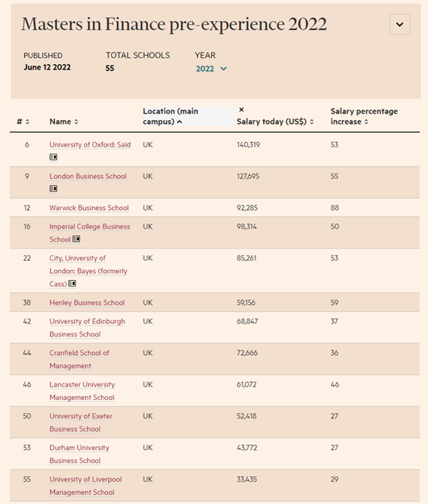Viewport: 428px width, 504px height.
Task: Open Lancaster University Management School link
Action: pyautogui.click(x=82, y=391)
